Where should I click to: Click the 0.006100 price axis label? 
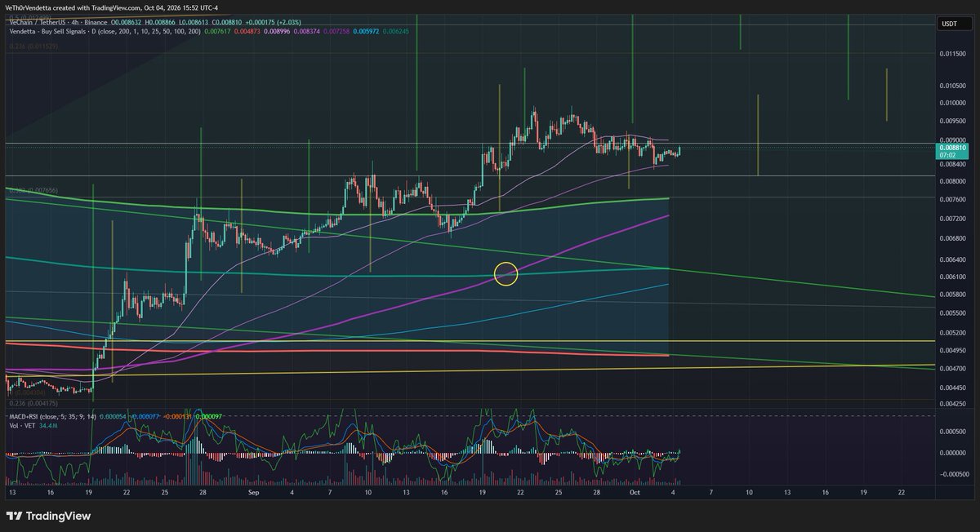pyautogui.click(x=951, y=277)
